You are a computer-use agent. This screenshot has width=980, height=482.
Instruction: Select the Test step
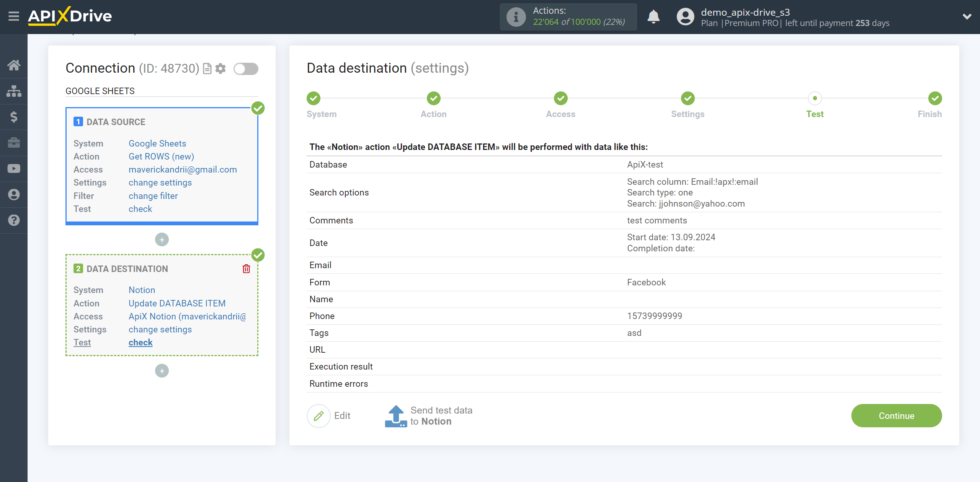(x=815, y=98)
